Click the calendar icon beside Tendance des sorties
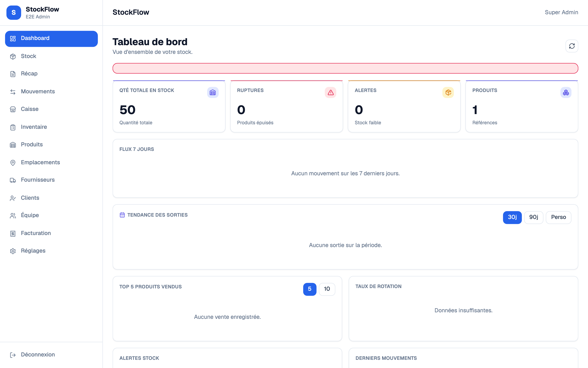Image resolution: width=588 pixels, height=368 pixels. point(122,215)
